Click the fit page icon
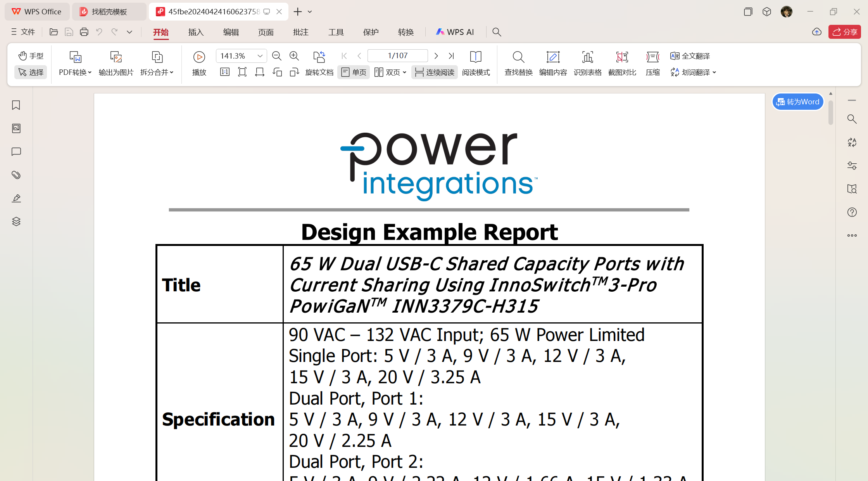 [242, 72]
